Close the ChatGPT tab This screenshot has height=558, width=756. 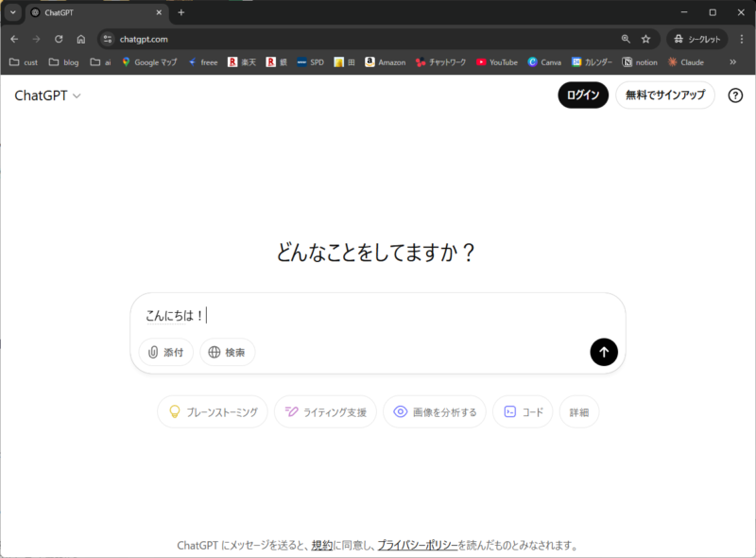coord(159,12)
